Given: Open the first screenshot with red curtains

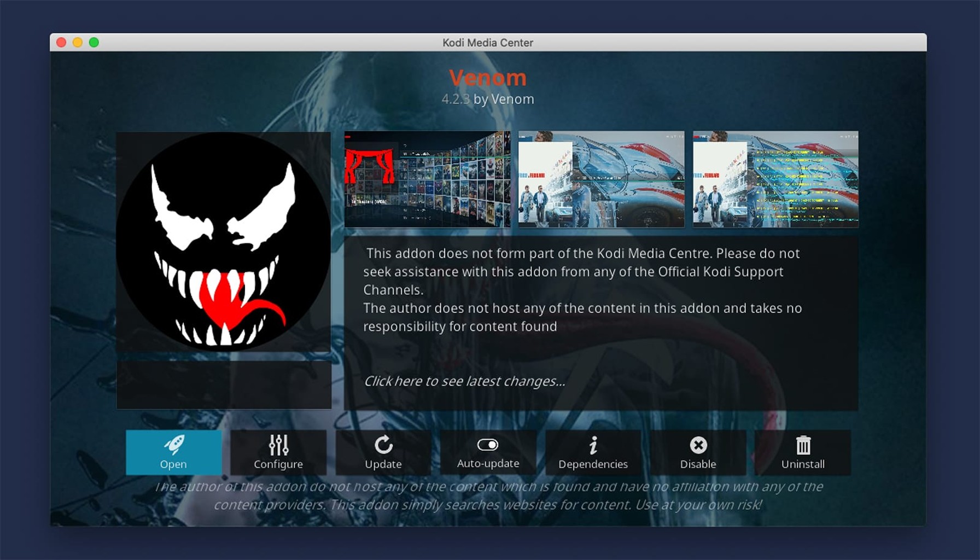Looking at the screenshot, I should pyautogui.click(x=427, y=179).
